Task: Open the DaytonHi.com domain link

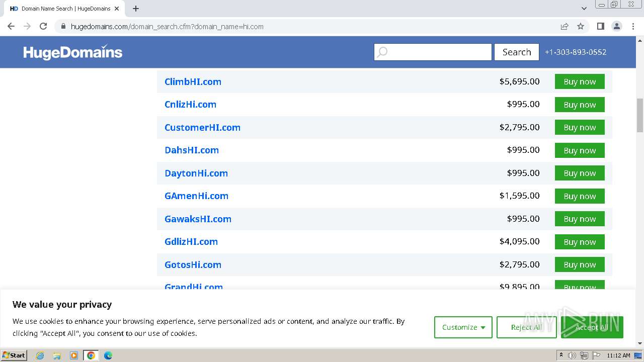Action: pos(196,173)
